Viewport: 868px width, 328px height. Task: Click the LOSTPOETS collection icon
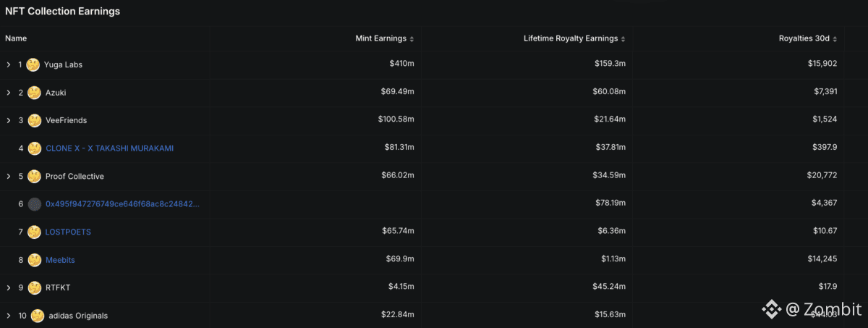tap(34, 232)
